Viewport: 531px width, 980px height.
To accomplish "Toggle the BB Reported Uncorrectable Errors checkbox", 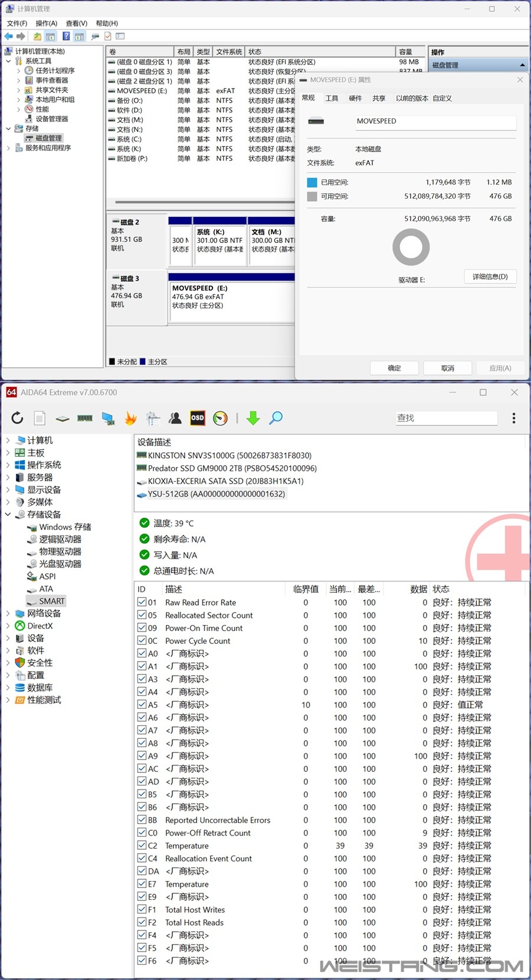I will tap(142, 820).
